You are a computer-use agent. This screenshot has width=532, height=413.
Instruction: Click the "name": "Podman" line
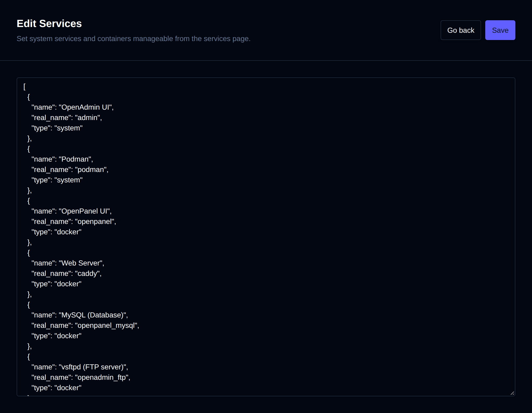pyautogui.click(x=62, y=159)
